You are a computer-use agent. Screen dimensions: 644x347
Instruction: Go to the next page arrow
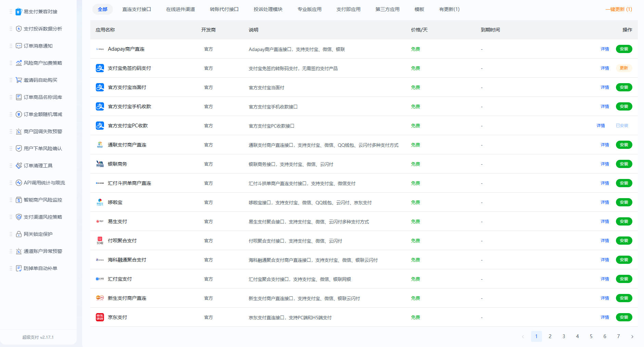pos(632,336)
